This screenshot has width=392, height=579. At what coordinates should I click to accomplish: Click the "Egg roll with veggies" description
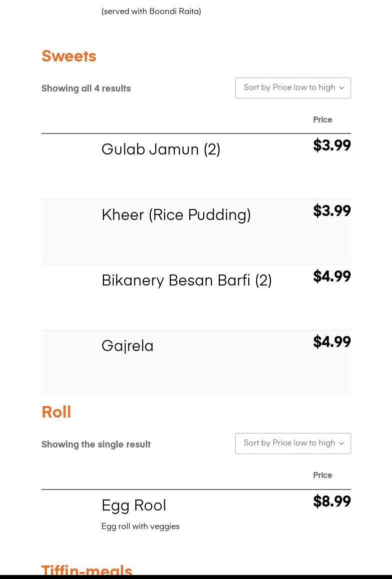(x=140, y=526)
